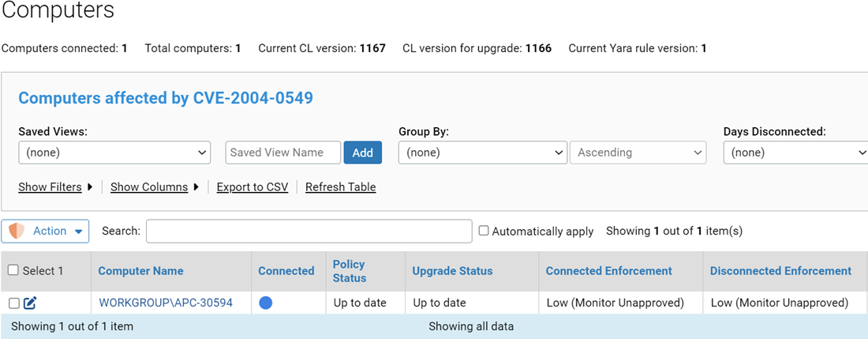
Task: Click Export to CSV link
Action: 253,187
